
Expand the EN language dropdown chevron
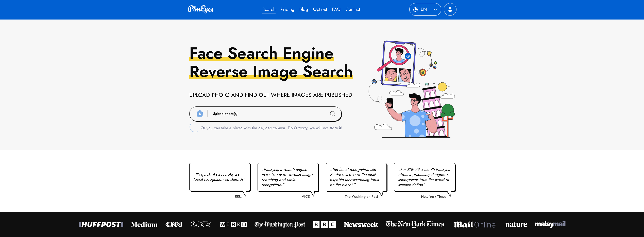435,10
